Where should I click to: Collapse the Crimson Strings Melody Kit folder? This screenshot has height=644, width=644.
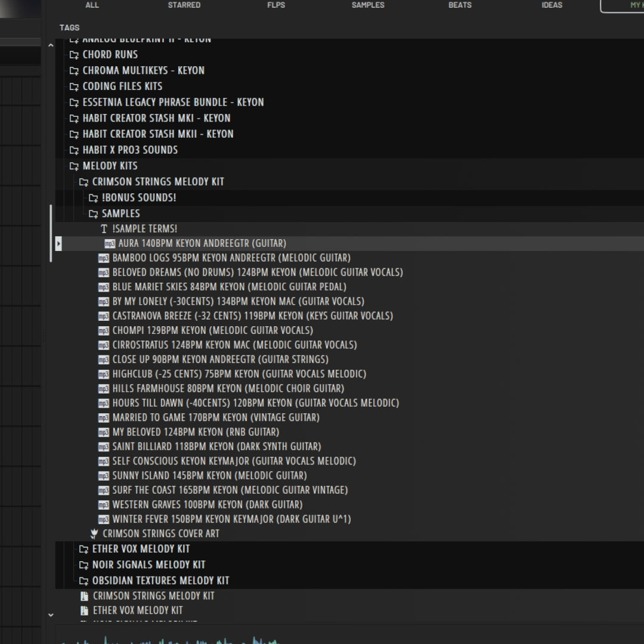83,182
